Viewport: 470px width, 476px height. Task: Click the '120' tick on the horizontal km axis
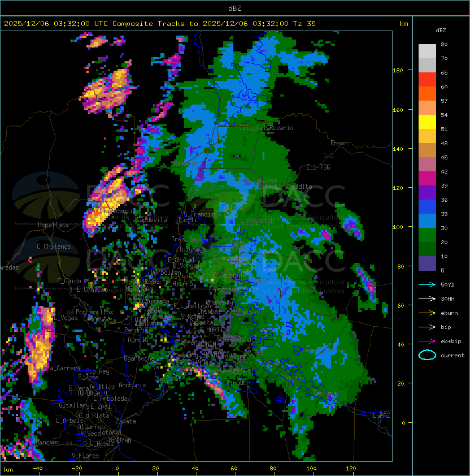[x=351, y=469]
